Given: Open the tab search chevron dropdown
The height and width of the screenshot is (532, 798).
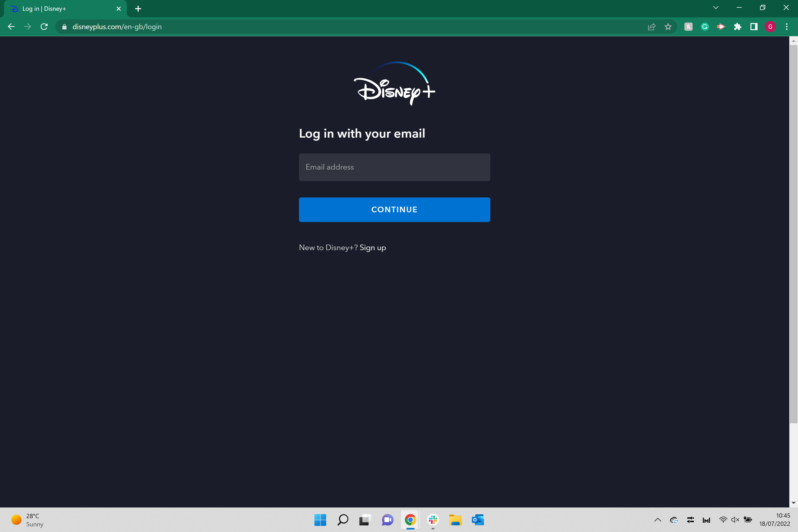Looking at the screenshot, I should click(716, 7).
